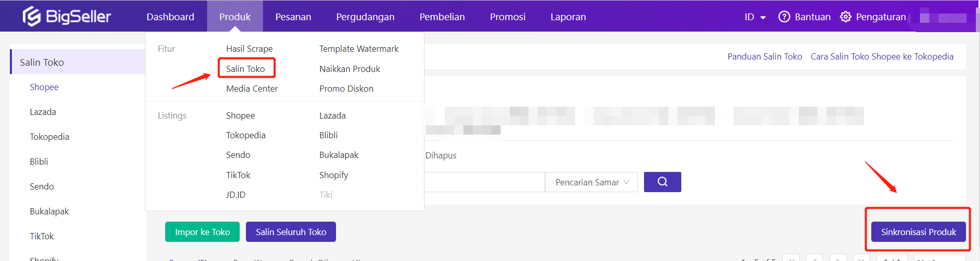Select Shopee in left sidebar
The height and width of the screenshot is (261, 980).
44,87
